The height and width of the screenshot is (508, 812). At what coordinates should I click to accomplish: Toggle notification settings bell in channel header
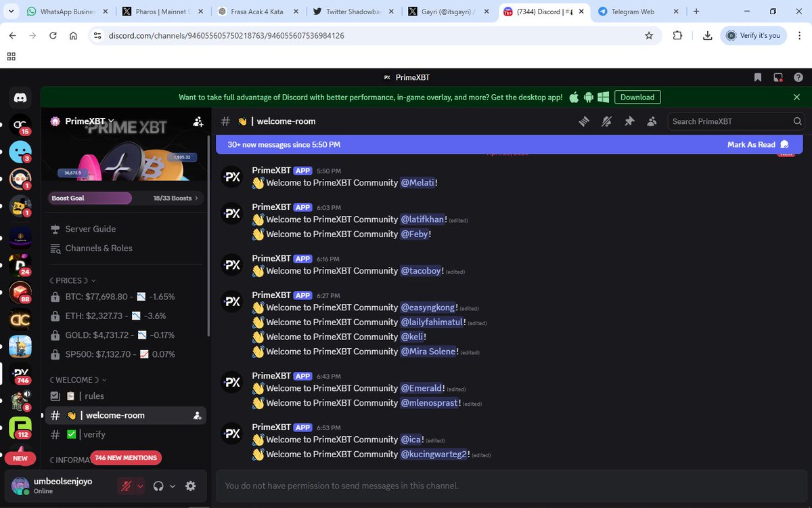pos(606,121)
